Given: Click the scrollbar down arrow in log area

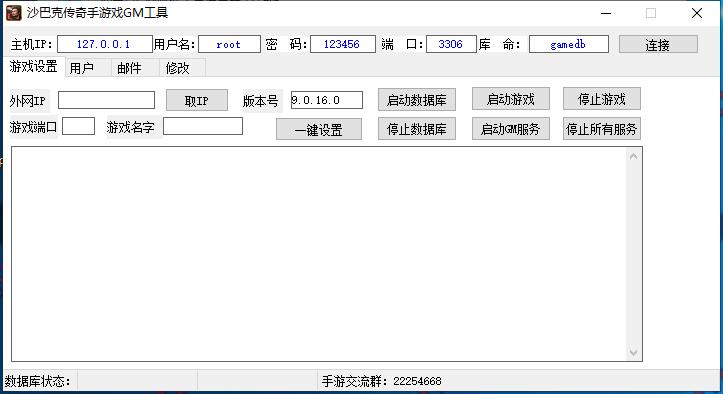Looking at the screenshot, I should (634, 353).
